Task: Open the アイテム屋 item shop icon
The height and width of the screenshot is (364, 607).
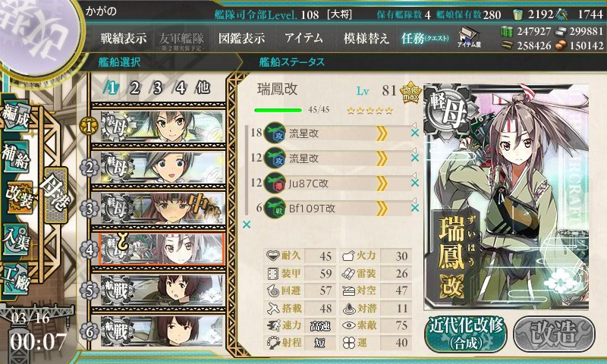Action: tap(468, 37)
